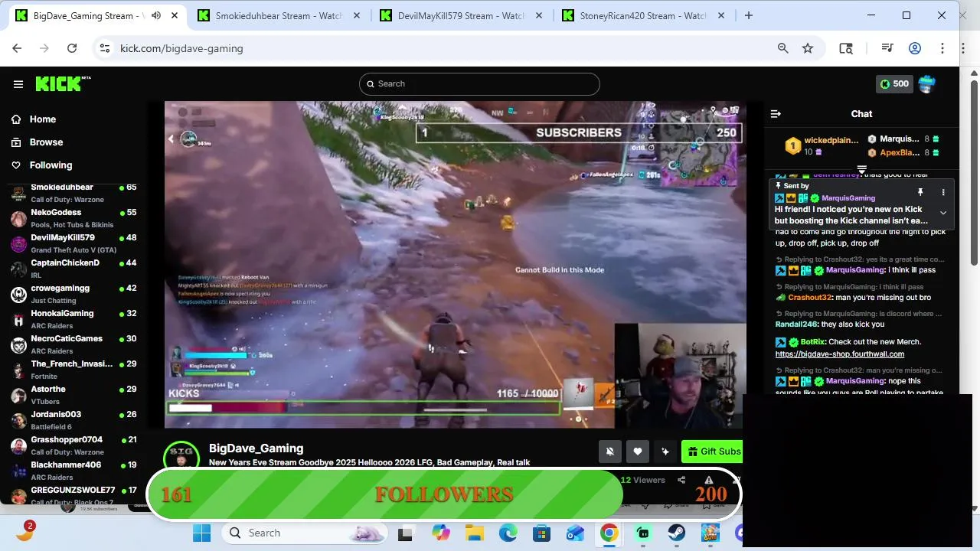Image resolution: width=980 pixels, height=551 pixels.
Task: Expand the pinned message chevron
Action: [943, 213]
